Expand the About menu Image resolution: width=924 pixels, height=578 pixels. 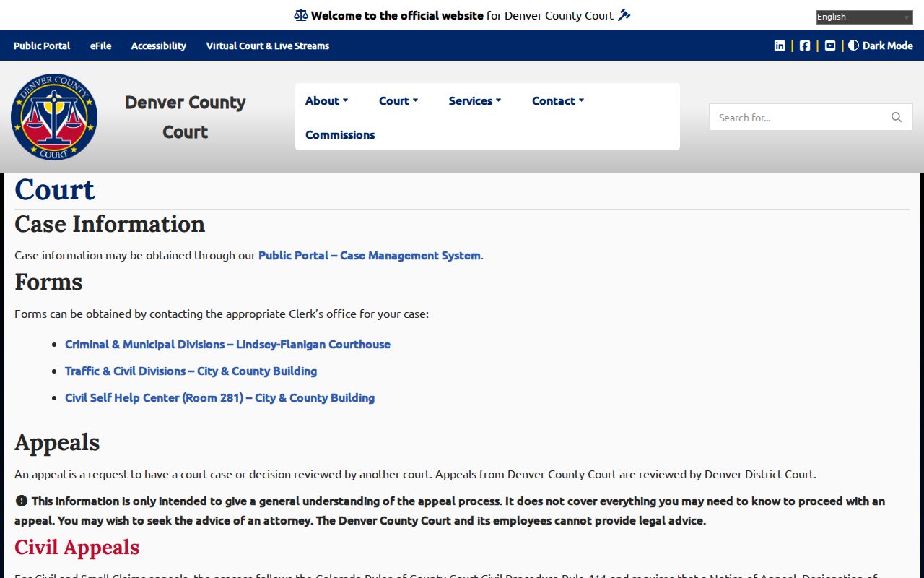(326, 100)
